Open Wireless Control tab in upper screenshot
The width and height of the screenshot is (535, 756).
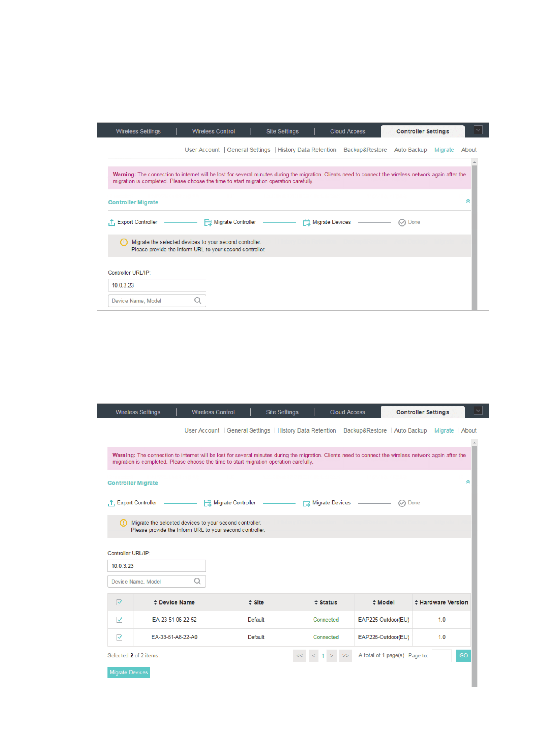click(213, 131)
